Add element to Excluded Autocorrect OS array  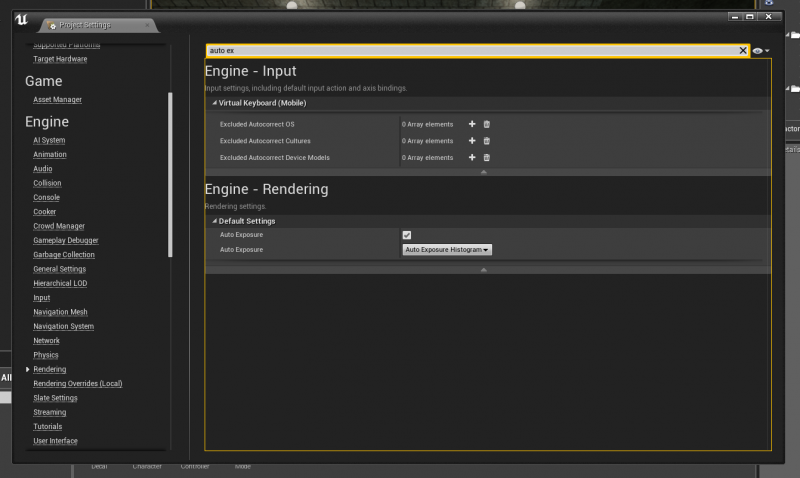(x=472, y=124)
